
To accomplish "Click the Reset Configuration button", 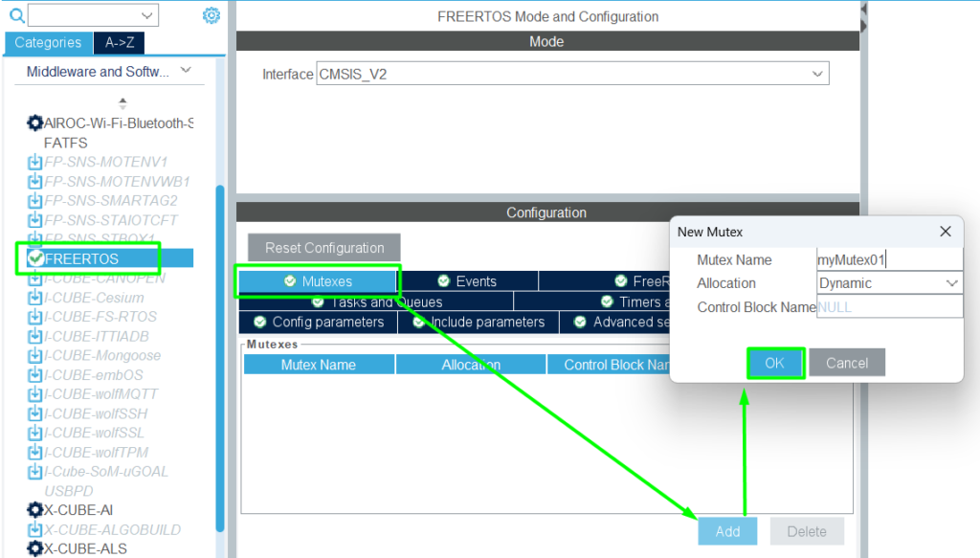I will 324,248.
